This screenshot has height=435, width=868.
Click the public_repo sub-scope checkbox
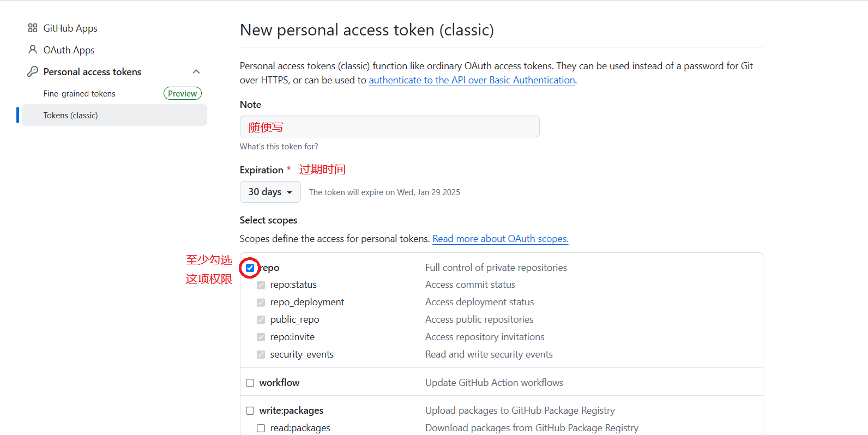click(x=261, y=319)
